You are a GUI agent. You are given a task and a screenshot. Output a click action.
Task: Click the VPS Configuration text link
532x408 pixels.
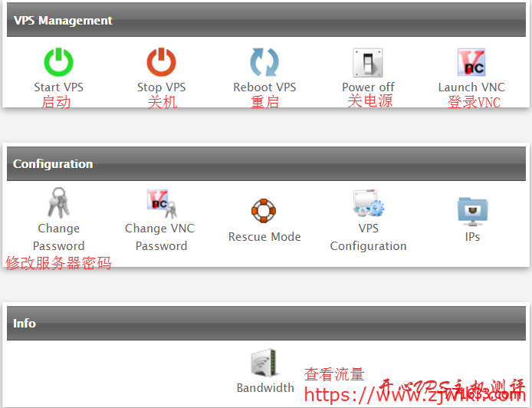[x=368, y=237]
